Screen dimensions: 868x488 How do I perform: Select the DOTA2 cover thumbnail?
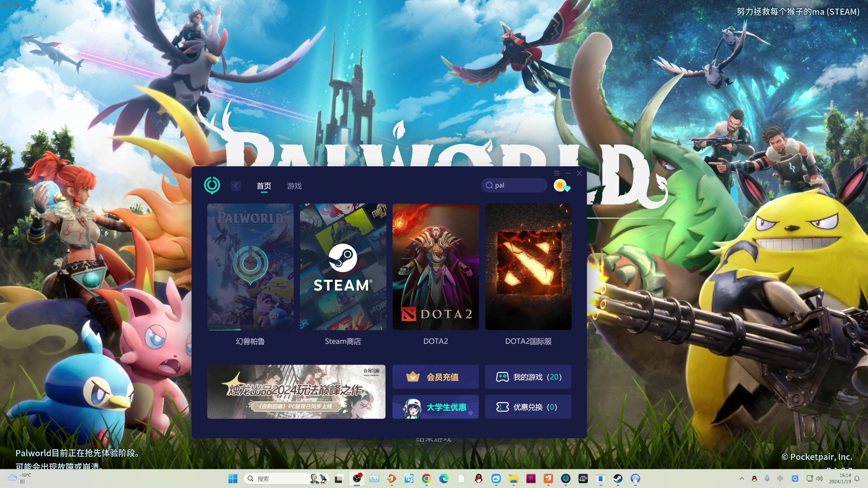tap(436, 267)
